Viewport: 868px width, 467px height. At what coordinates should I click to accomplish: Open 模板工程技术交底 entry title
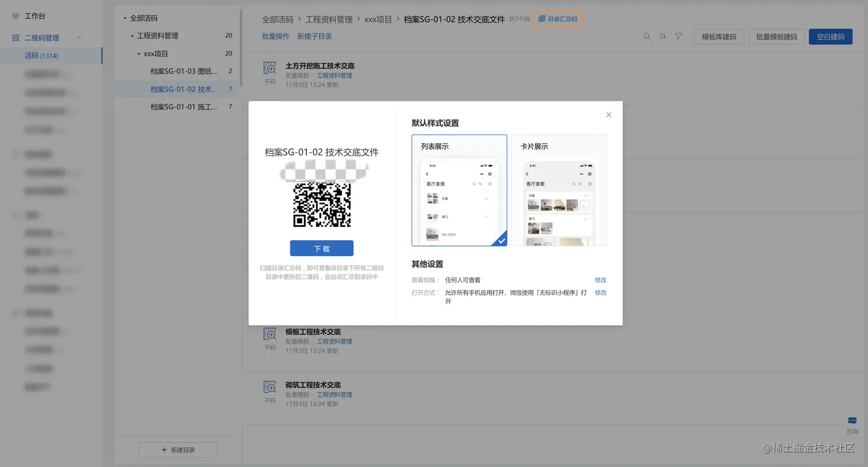point(313,332)
